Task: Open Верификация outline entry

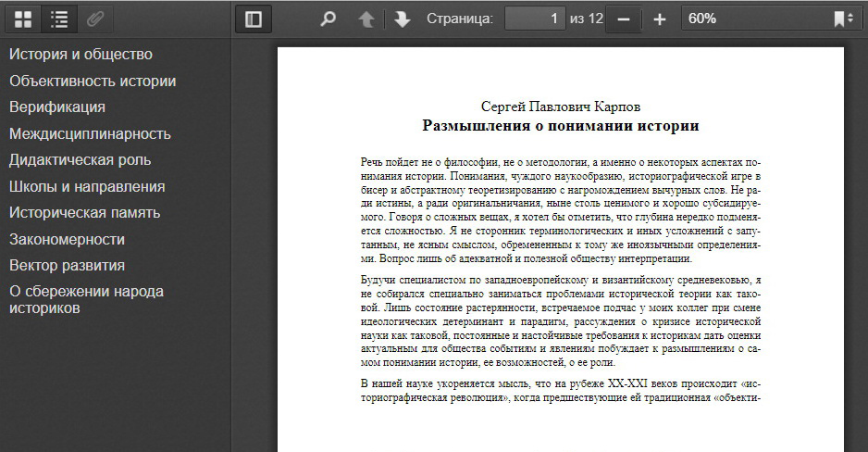Action: click(x=57, y=107)
